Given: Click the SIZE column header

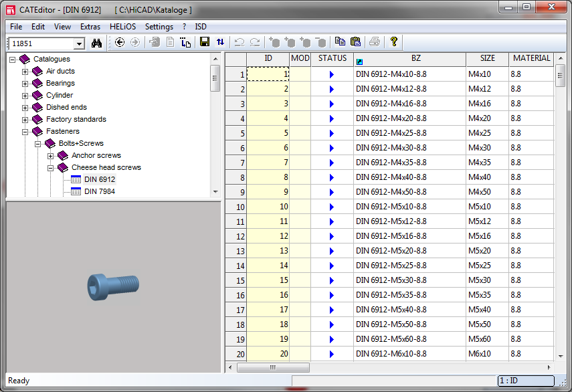Looking at the screenshot, I should pos(487,59).
